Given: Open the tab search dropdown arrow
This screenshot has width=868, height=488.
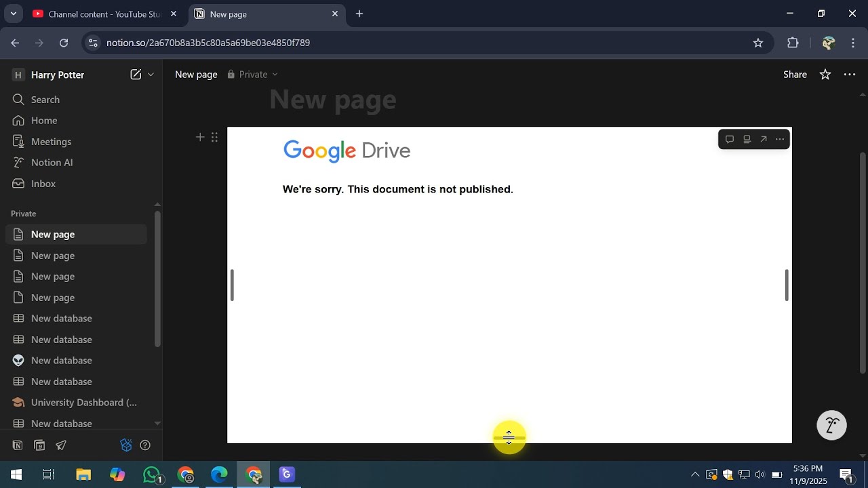Looking at the screenshot, I should tap(13, 14).
